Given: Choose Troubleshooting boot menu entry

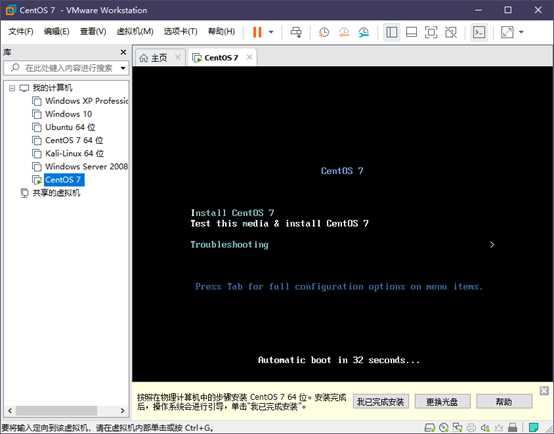Looking at the screenshot, I should pyautogui.click(x=229, y=245).
